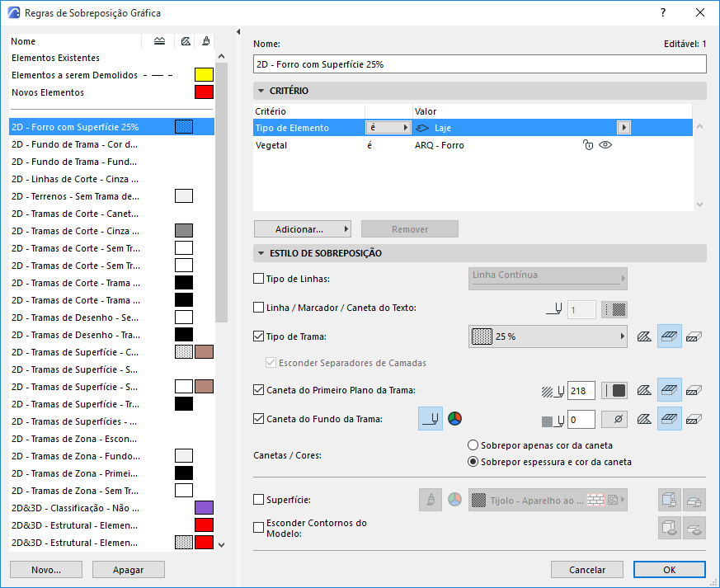This screenshot has width=720, height=588.
Task: Confirm with the OK button
Action: click(670, 570)
